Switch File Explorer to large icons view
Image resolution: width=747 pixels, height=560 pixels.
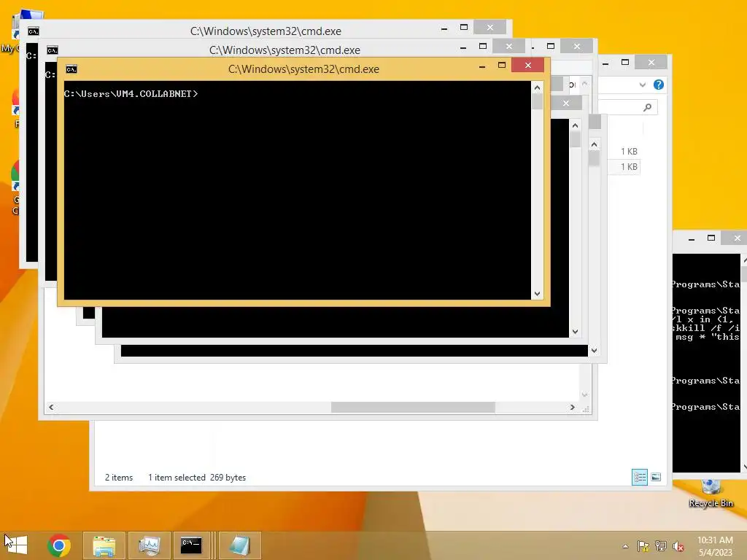pos(656,477)
